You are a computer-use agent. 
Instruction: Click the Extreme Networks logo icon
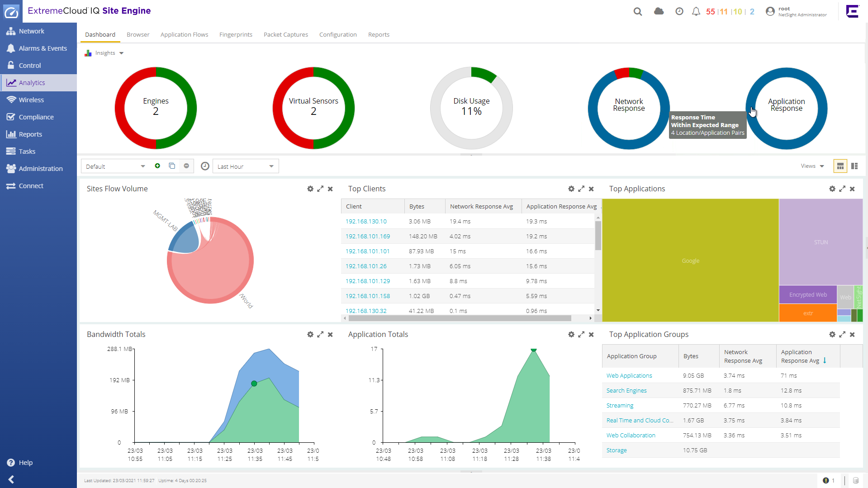tap(853, 11)
